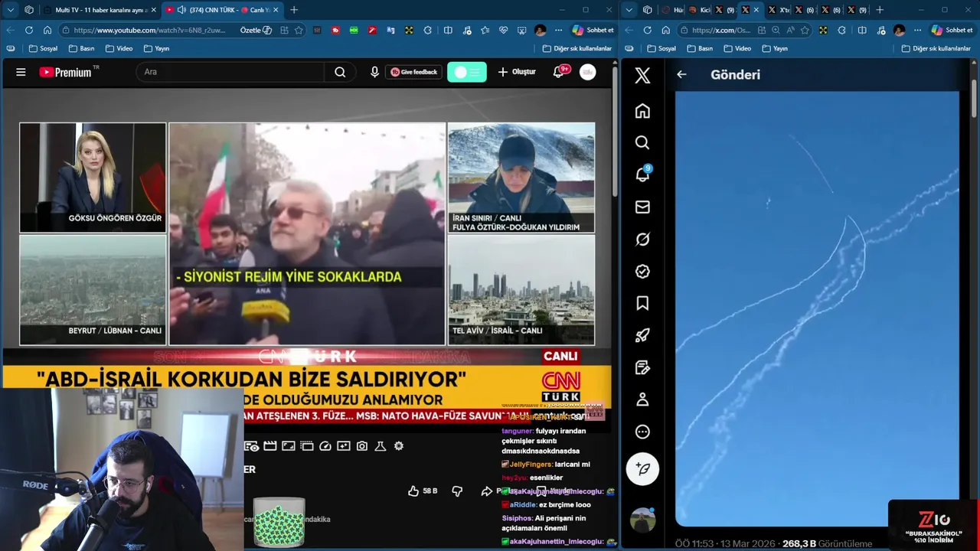Open the sky missile-trail image in post
This screenshot has width=980, height=551.
(x=817, y=309)
